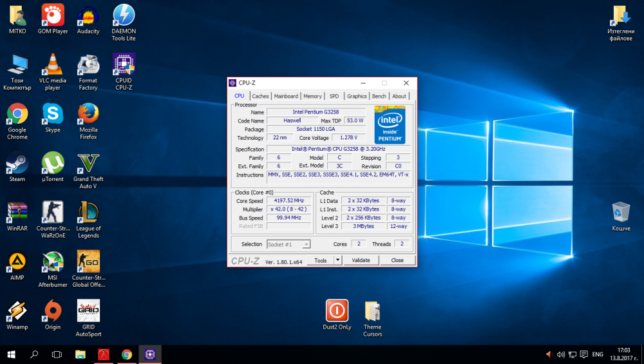Expand the Tools dropdown arrow

coord(337,260)
